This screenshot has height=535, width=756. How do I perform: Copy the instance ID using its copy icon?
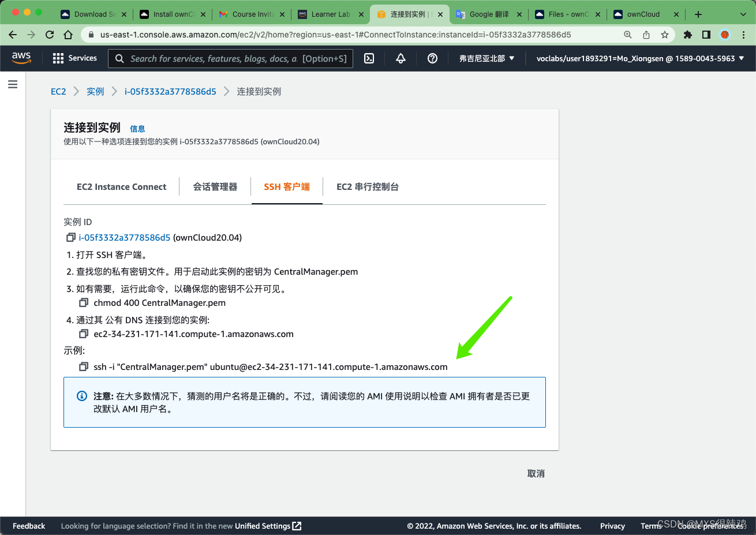[x=70, y=237]
